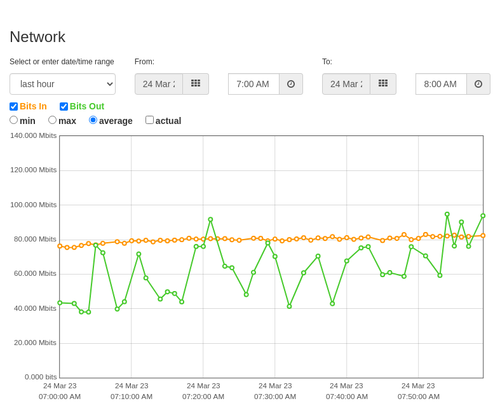Screen dimensions: 500x403
Task: Click the last orange Bits In point at 08:00
Action: pos(483,236)
